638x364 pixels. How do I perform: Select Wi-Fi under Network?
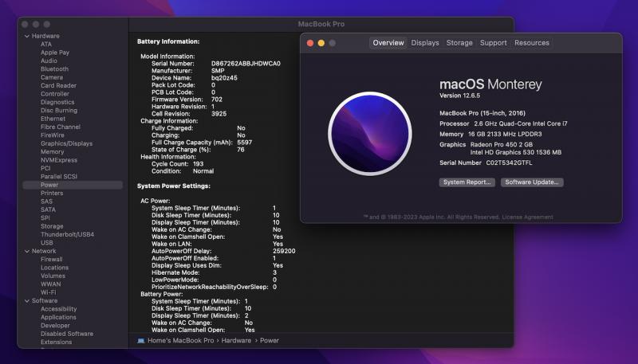(49, 292)
